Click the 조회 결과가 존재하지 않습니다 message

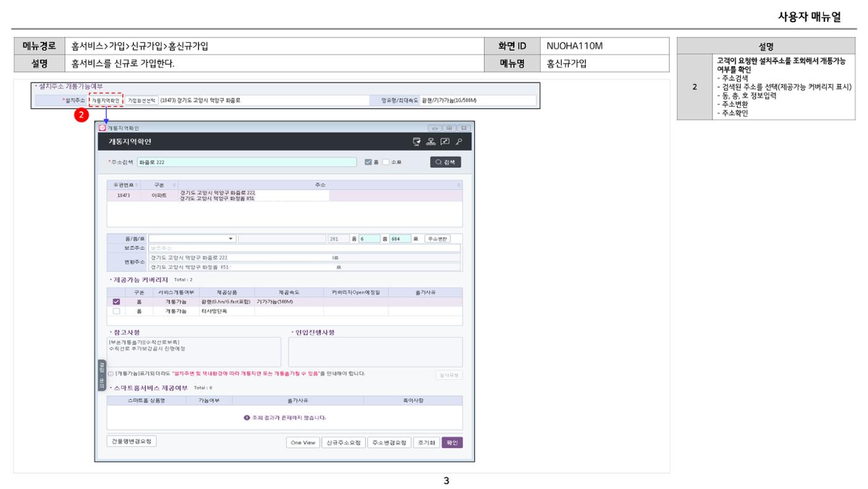tap(285, 418)
